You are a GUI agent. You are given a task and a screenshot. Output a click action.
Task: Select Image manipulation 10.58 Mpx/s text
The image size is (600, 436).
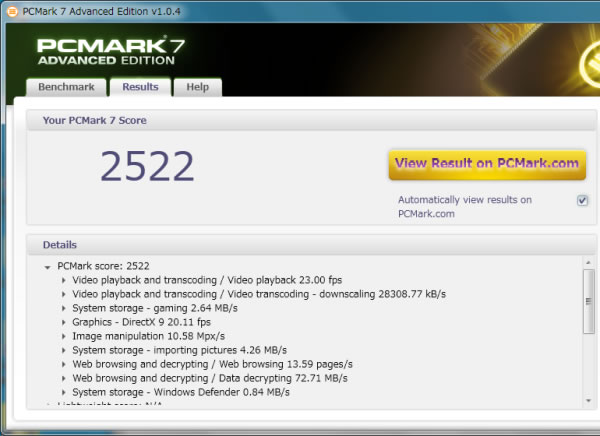148,336
